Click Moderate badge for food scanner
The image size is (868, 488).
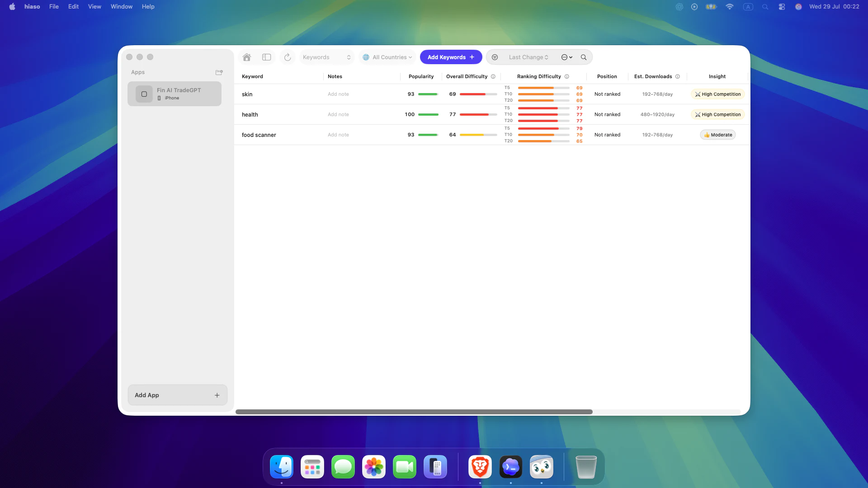coord(718,135)
